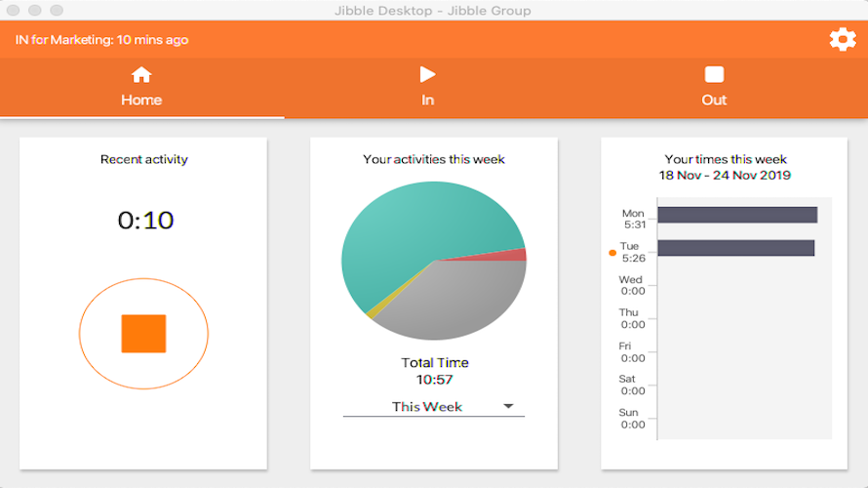Click the 0:10 elapsed timer display
868x488 pixels.
pyautogui.click(x=145, y=221)
